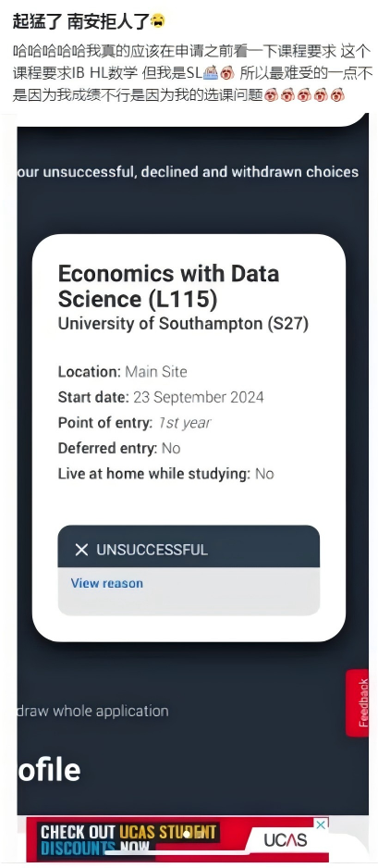The image size is (378, 868).
Task: Click the withdraw whole application link
Action: tap(92, 711)
